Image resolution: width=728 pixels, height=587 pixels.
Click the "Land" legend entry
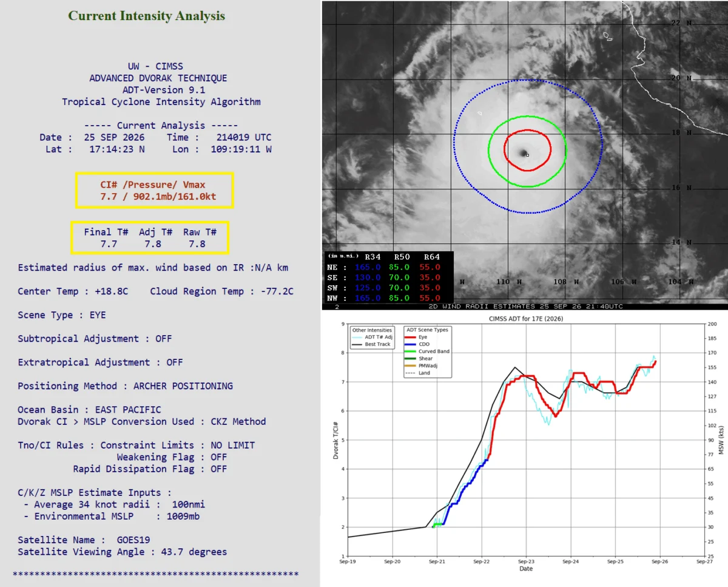click(x=417, y=373)
